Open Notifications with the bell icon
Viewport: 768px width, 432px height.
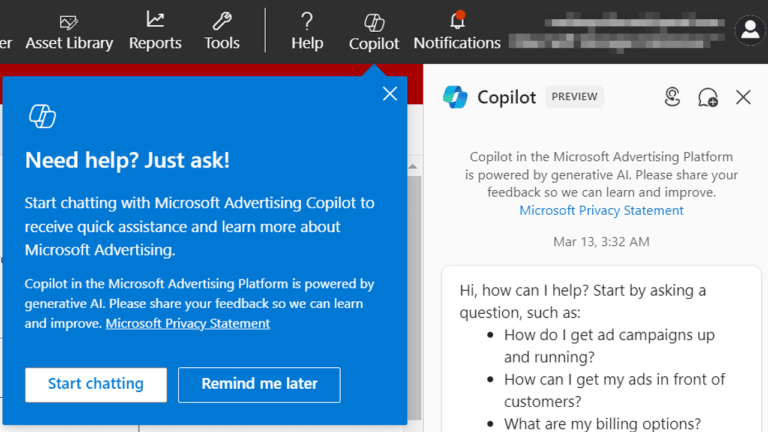point(457,32)
